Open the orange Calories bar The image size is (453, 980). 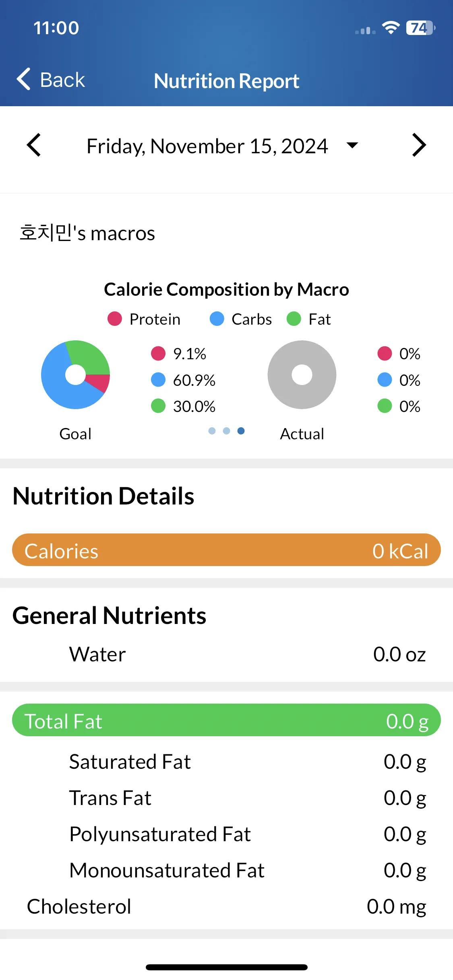[226, 550]
